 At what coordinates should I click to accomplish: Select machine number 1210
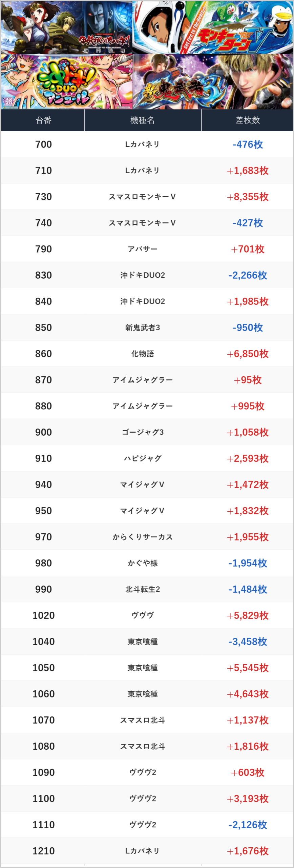(x=43, y=851)
